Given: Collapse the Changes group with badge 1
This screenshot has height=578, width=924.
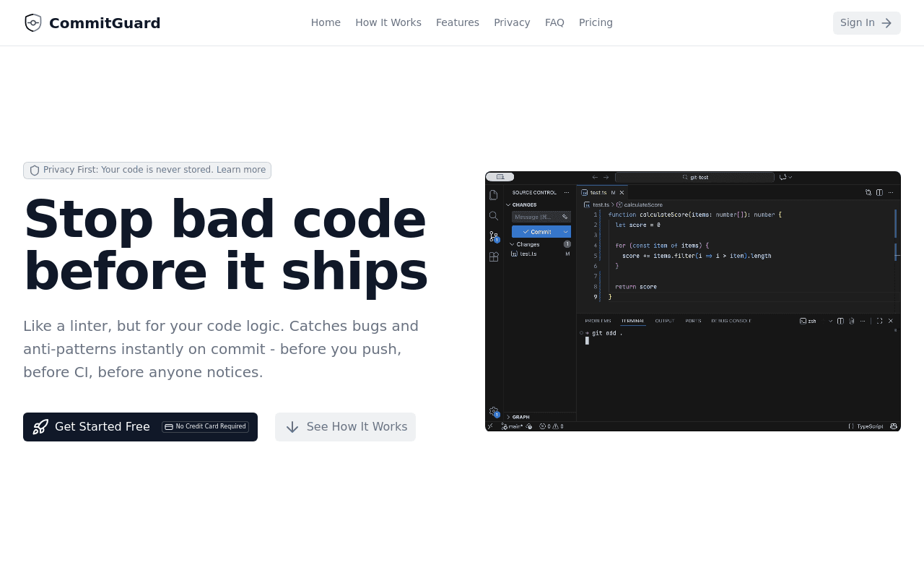Looking at the screenshot, I should point(539,244).
